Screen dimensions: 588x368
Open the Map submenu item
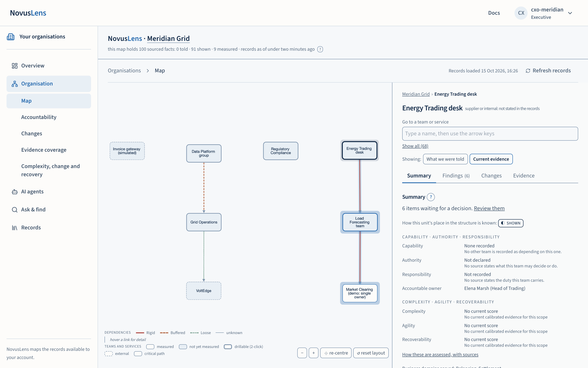click(49, 101)
